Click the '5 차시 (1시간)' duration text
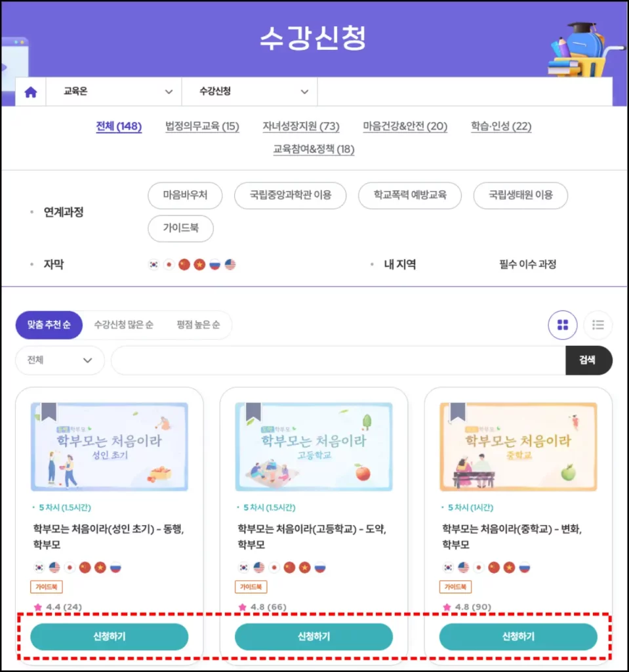Image resolution: width=629 pixels, height=672 pixels. coord(470,507)
